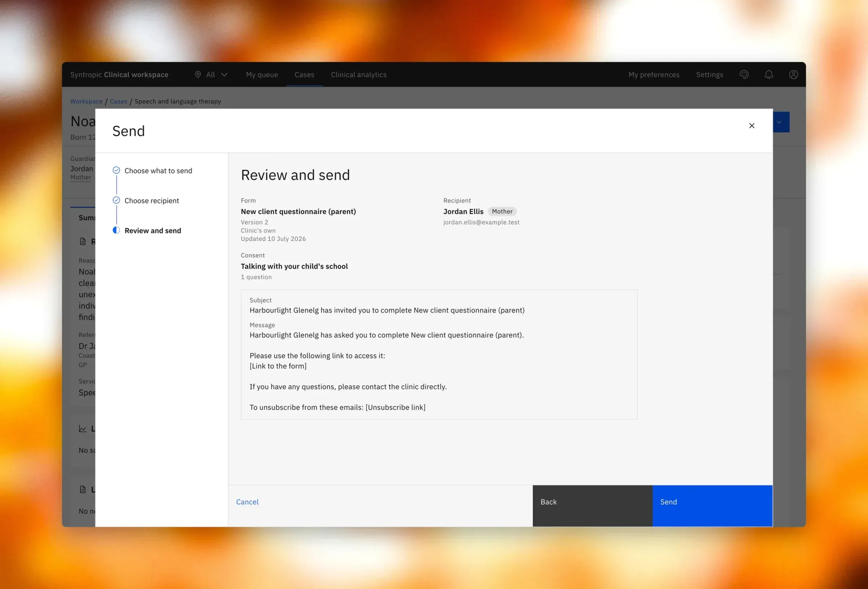Click the Review and send heading
The width and height of the screenshot is (868, 589).
coord(295,175)
